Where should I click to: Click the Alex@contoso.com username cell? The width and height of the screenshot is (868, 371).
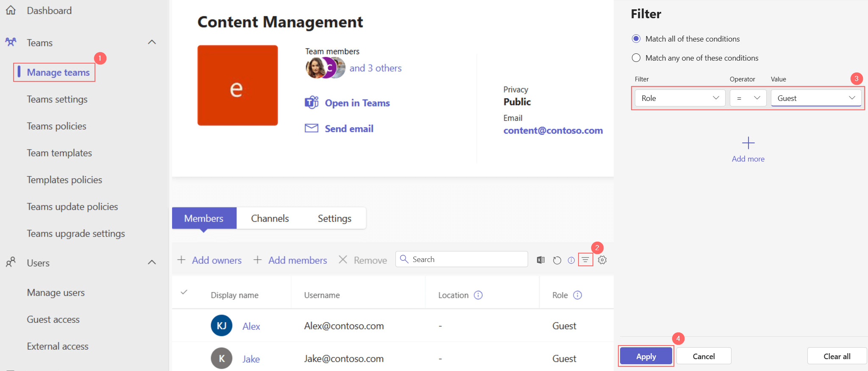(x=344, y=326)
